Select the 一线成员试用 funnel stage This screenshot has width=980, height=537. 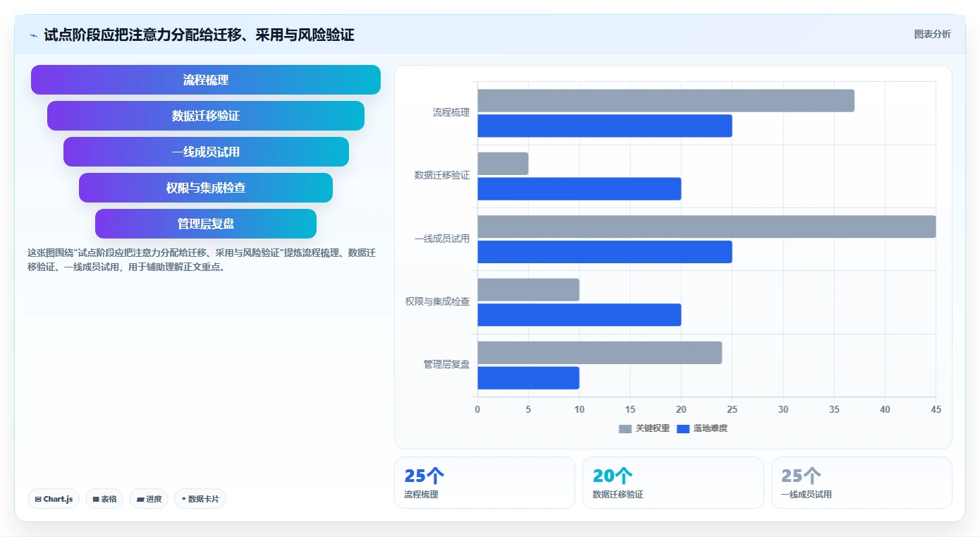[206, 152]
